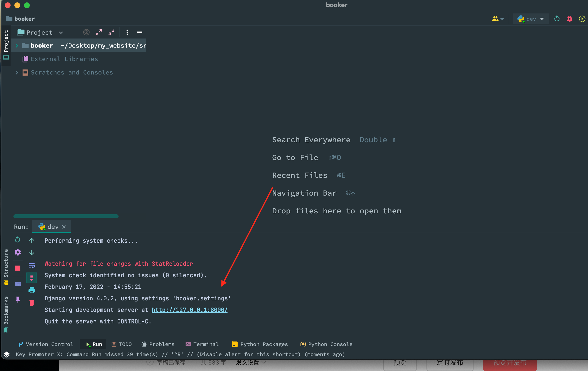Viewport: 588px width, 371px height.
Task: Print the console output
Action: click(32, 290)
